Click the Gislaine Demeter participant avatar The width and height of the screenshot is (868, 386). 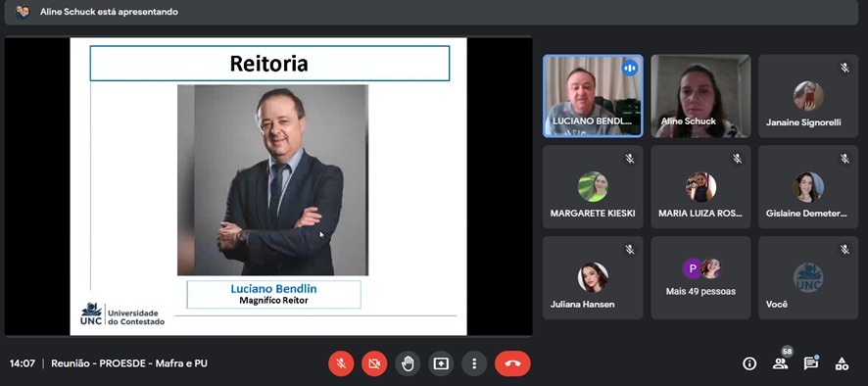808,186
